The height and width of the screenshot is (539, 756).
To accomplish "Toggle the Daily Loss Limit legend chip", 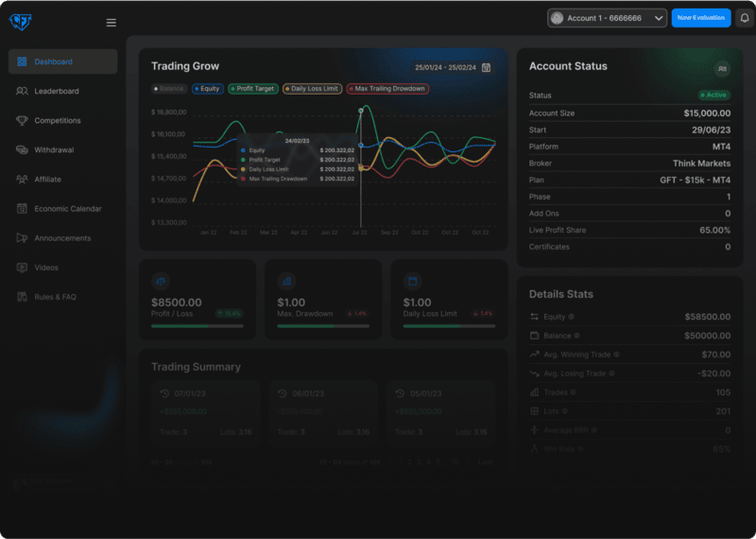I will pos(312,89).
